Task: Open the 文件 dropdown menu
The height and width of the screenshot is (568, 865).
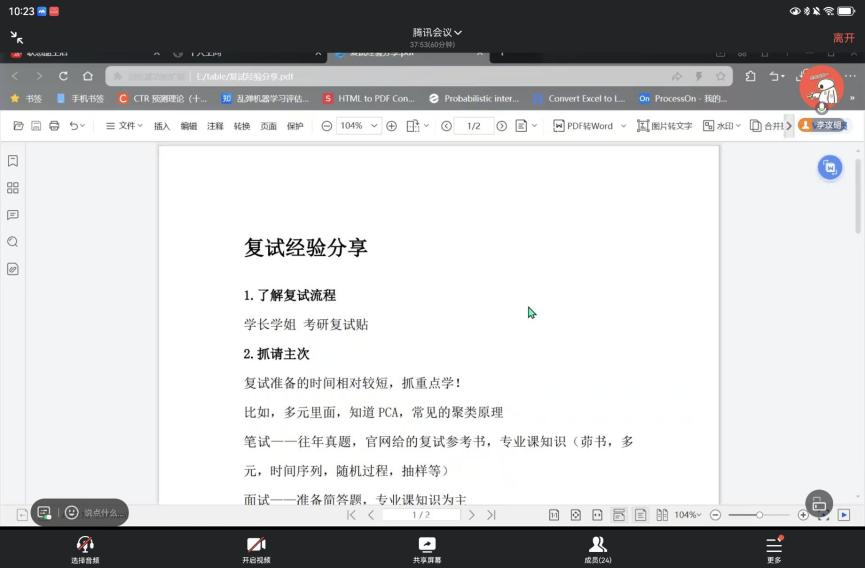Action: [125, 126]
